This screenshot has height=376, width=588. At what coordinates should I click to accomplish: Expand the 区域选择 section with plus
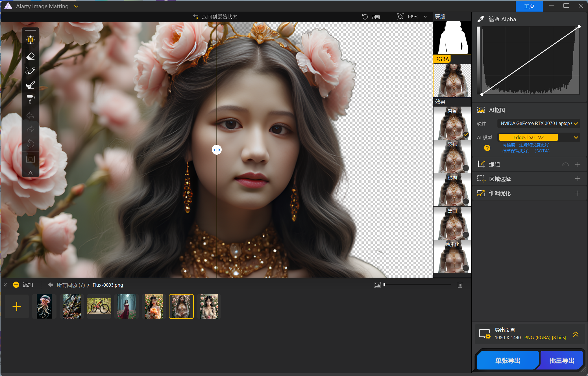578,179
